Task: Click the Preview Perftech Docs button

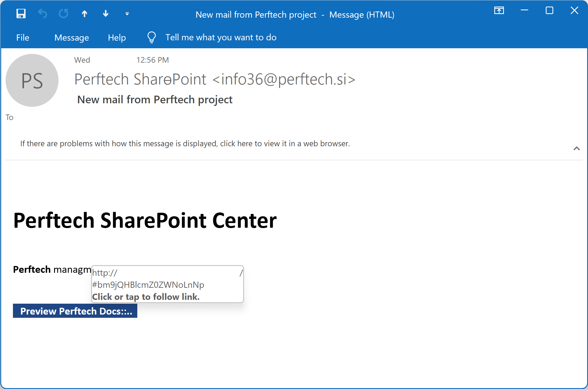Action: [x=75, y=311]
